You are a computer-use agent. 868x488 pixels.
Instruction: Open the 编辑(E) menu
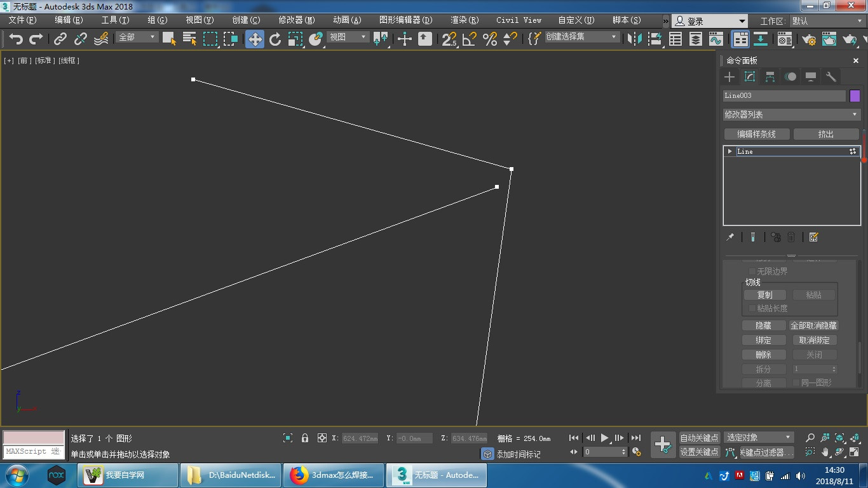pos(69,20)
